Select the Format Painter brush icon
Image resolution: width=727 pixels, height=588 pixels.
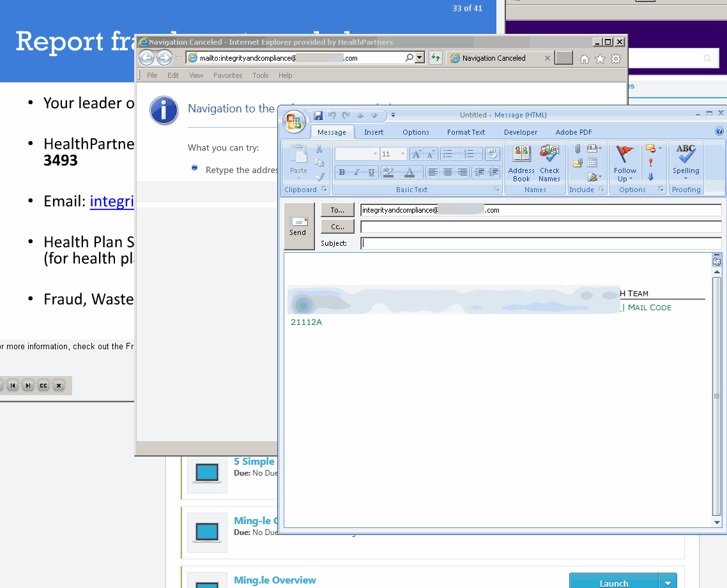319,177
